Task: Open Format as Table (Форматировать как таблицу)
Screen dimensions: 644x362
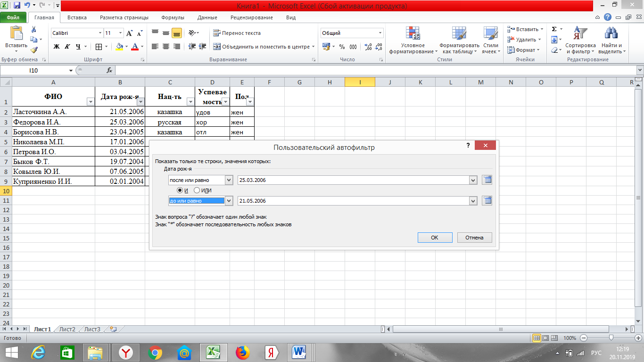Action: [458, 41]
